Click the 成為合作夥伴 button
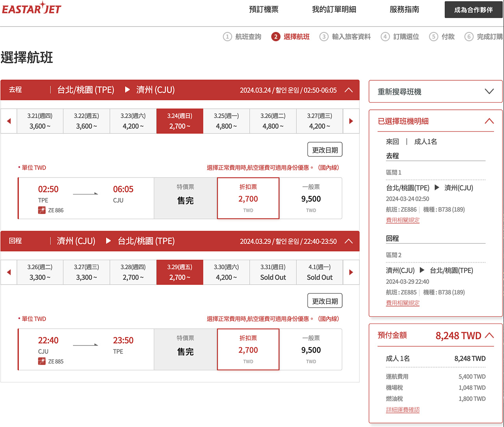 [x=474, y=10]
